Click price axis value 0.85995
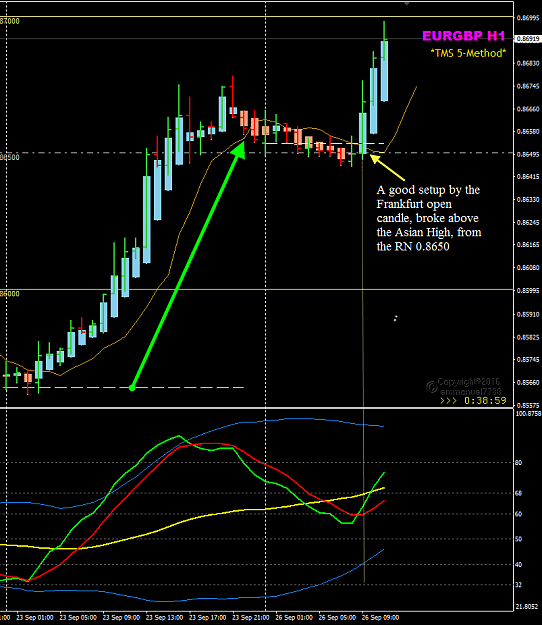Screen dimensions: 542x625 528,291
